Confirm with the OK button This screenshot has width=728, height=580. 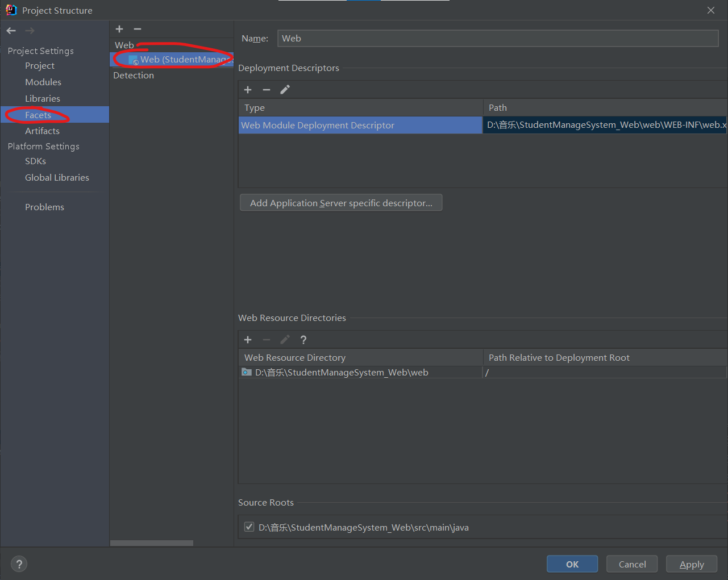(572, 564)
